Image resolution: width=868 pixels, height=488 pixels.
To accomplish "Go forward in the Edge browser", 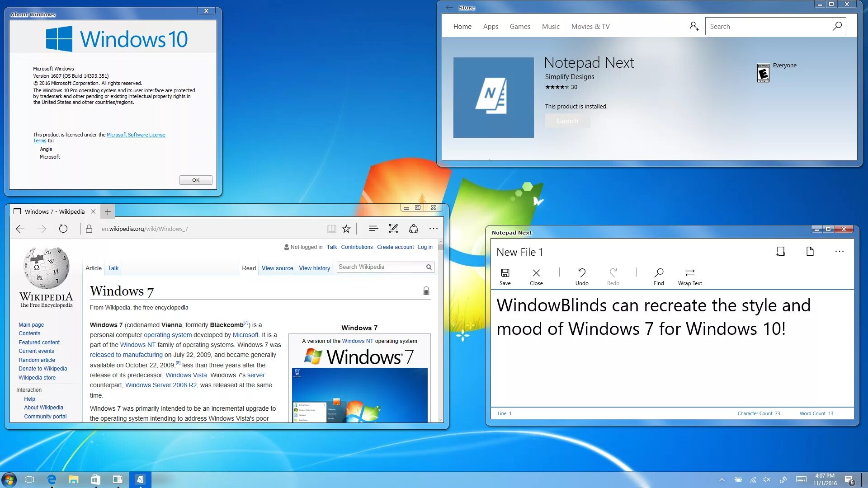I will coord(42,229).
